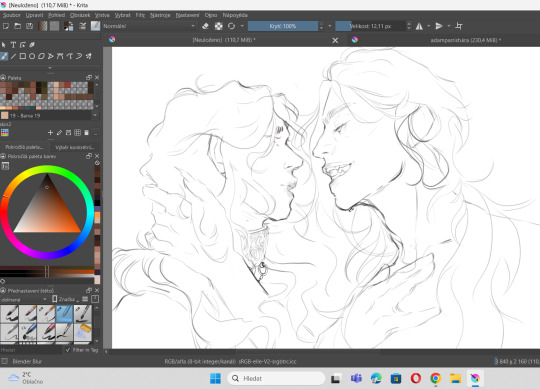Activate the Text tool
Viewport: 540px width, 389px height.
point(13,45)
